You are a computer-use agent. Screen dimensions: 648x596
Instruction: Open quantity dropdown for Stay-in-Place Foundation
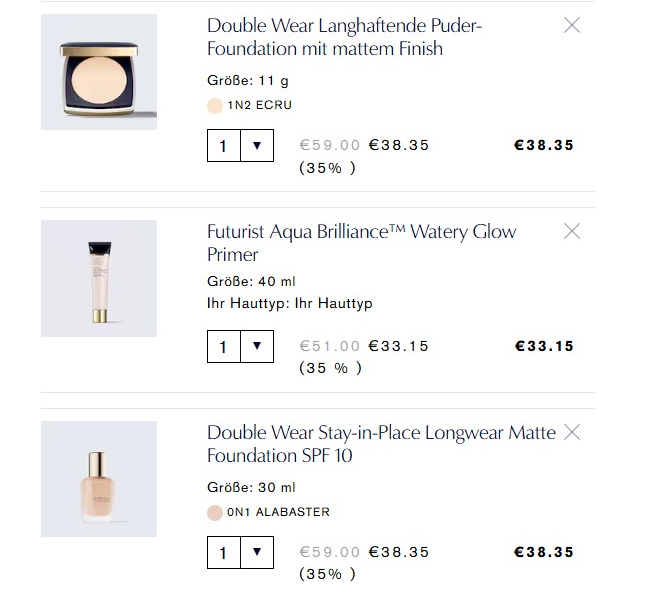click(x=257, y=552)
